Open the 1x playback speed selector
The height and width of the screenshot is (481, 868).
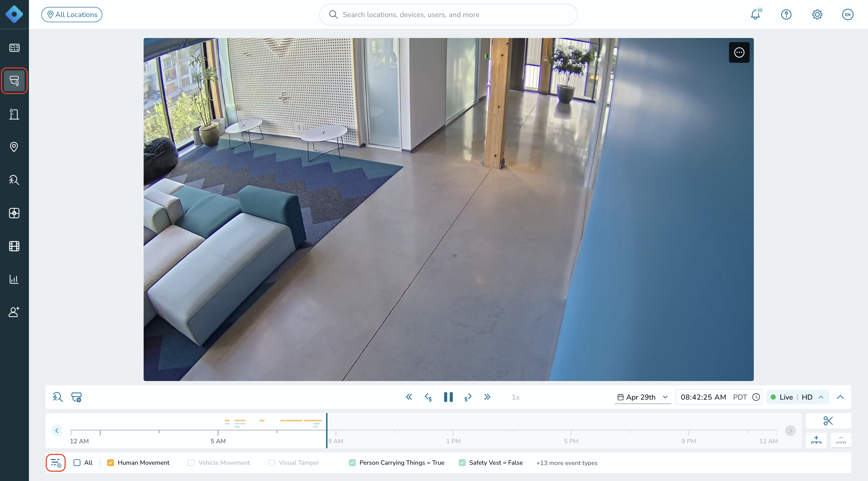[516, 398]
